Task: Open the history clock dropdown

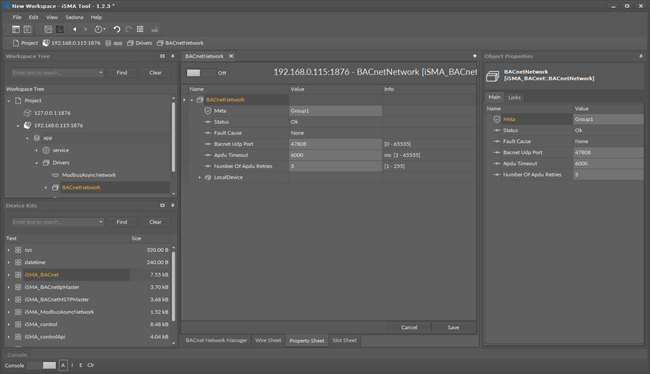Action: [x=99, y=29]
